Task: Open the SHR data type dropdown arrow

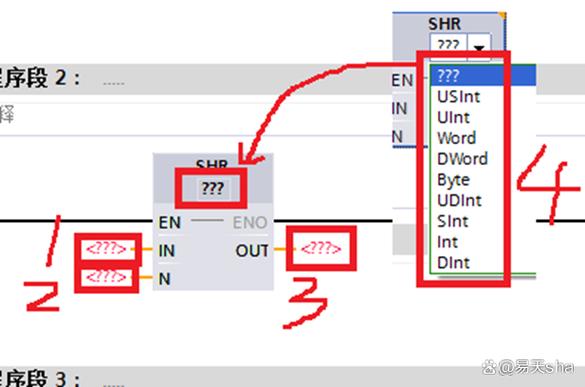Action: pyautogui.click(x=479, y=47)
